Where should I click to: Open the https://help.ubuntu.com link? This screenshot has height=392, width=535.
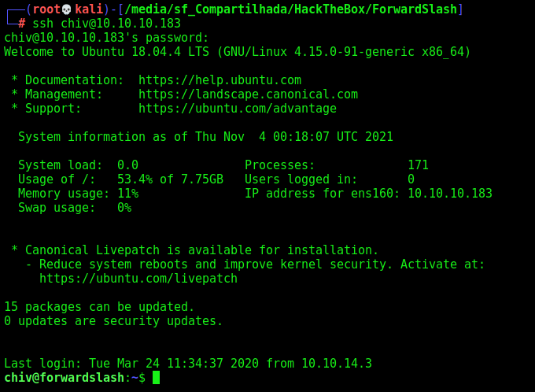[x=220, y=80]
